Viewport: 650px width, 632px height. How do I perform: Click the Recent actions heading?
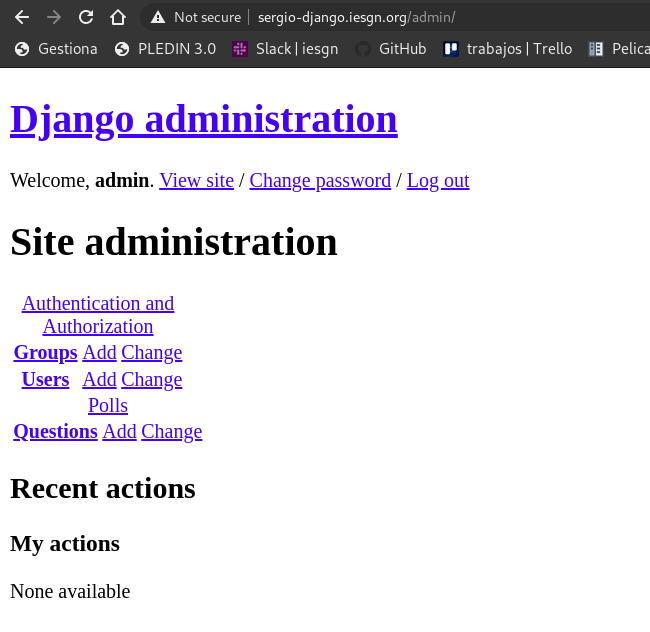103,489
